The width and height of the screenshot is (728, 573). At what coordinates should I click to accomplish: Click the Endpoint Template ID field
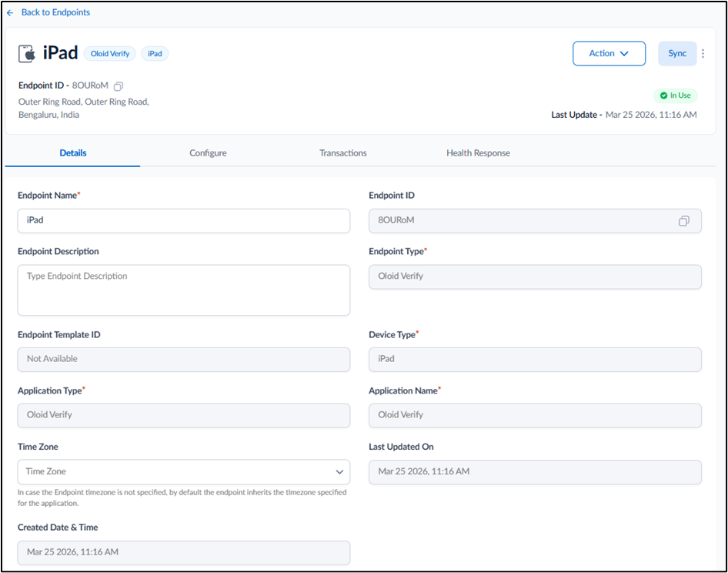pyautogui.click(x=184, y=359)
